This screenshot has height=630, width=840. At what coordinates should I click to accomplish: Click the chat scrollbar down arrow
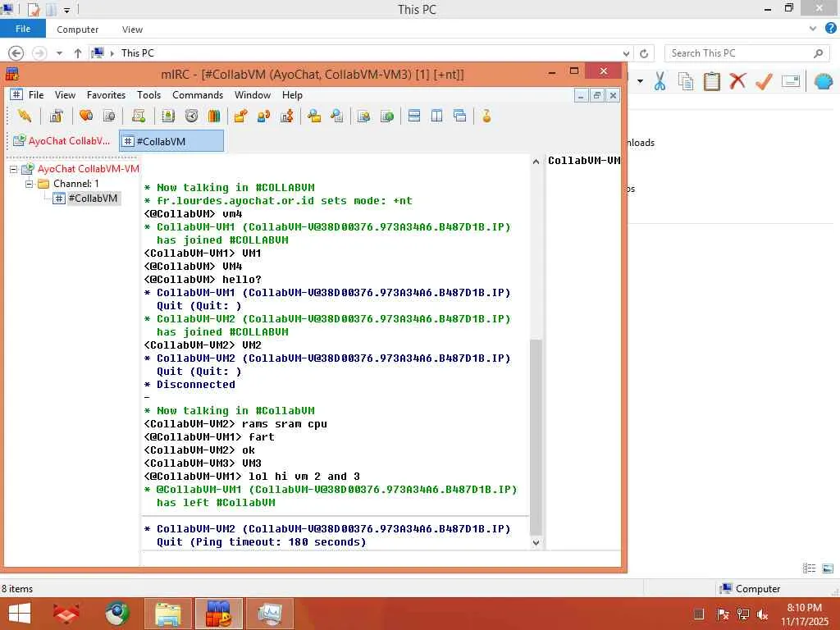tap(536, 542)
